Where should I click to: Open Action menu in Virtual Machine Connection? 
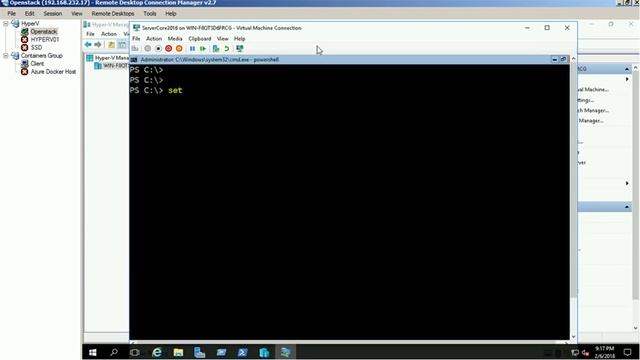click(154, 38)
